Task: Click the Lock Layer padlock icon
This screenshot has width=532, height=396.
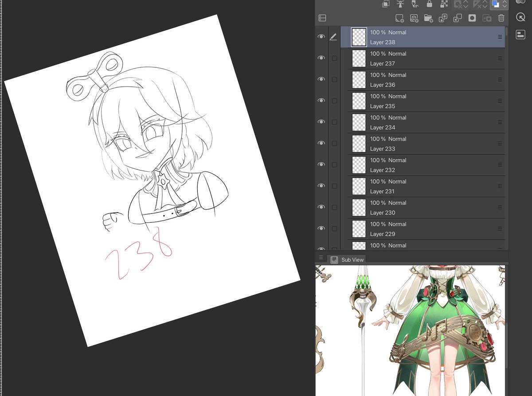Action: 429,4
